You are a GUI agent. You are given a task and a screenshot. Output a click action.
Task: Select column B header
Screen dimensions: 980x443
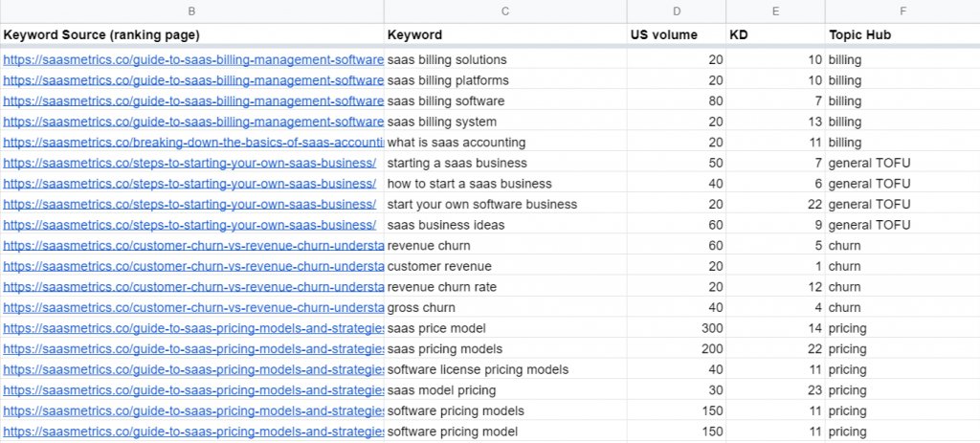[x=192, y=11]
